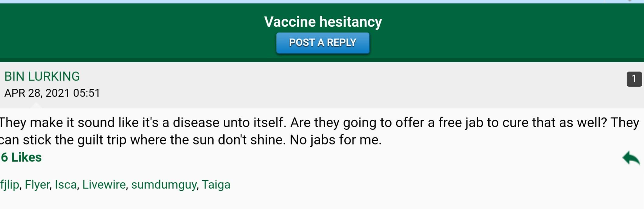
Task: Reply to this post using the arrow icon
Action: (631, 158)
